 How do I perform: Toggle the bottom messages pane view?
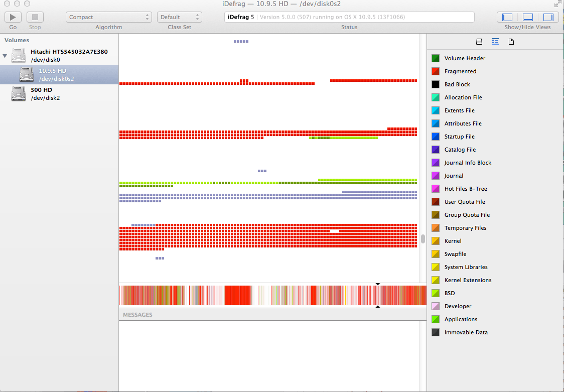[x=528, y=17]
